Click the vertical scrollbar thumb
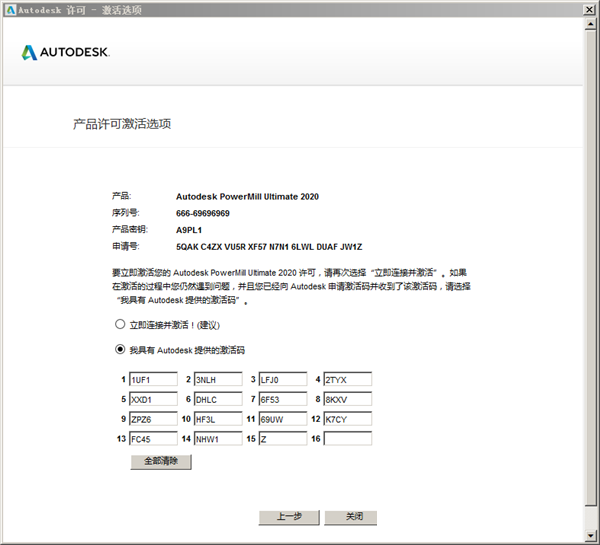This screenshot has width=600, height=545. pyautogui.click(x=590, y=268)
